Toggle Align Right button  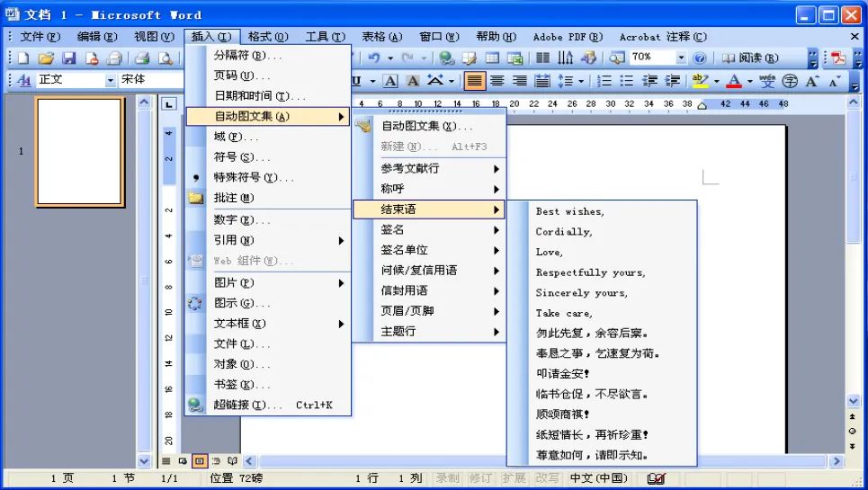(519, 81)
